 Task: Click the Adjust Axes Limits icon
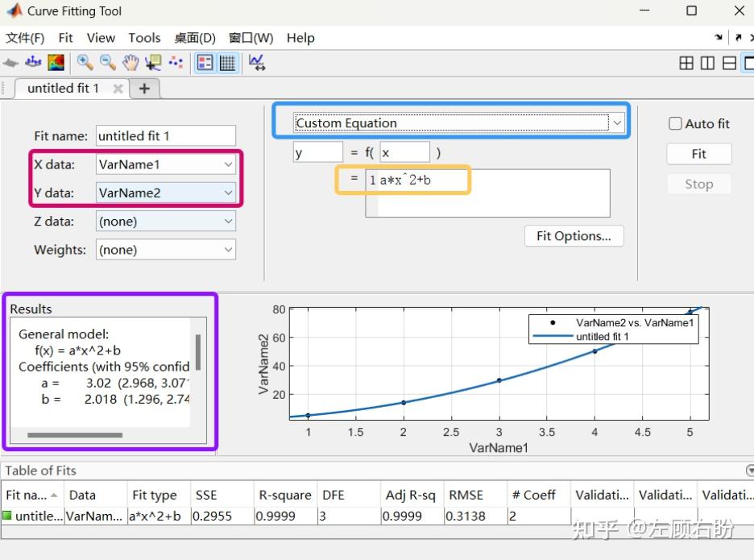[x=256, y=63]
